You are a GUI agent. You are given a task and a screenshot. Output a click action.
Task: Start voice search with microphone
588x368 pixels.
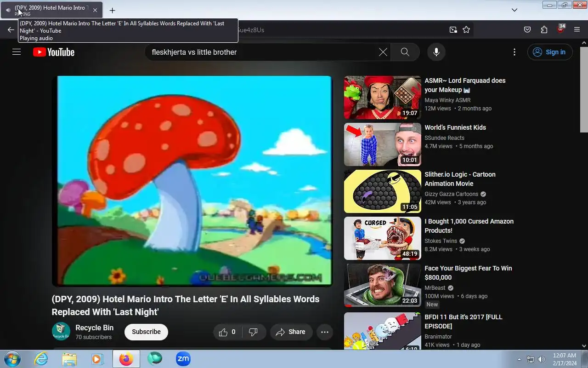tap(436, 52)
